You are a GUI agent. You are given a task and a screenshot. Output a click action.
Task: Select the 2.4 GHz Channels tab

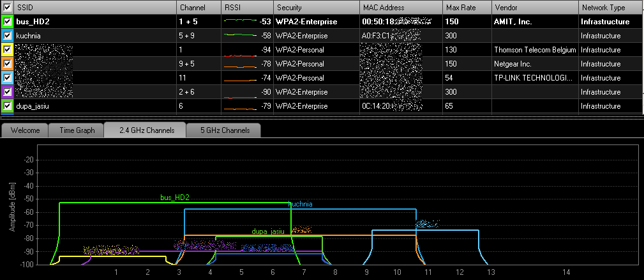(145, 130)
